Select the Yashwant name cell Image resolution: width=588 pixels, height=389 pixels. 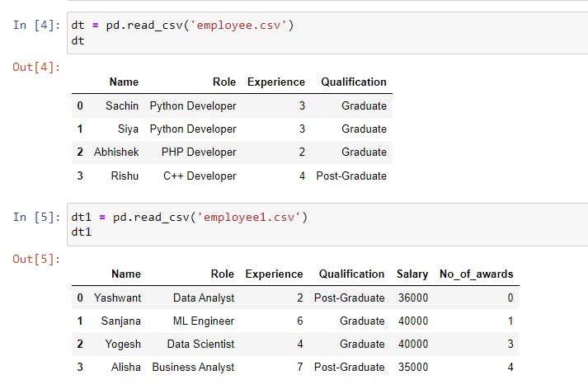pos(117,298)
